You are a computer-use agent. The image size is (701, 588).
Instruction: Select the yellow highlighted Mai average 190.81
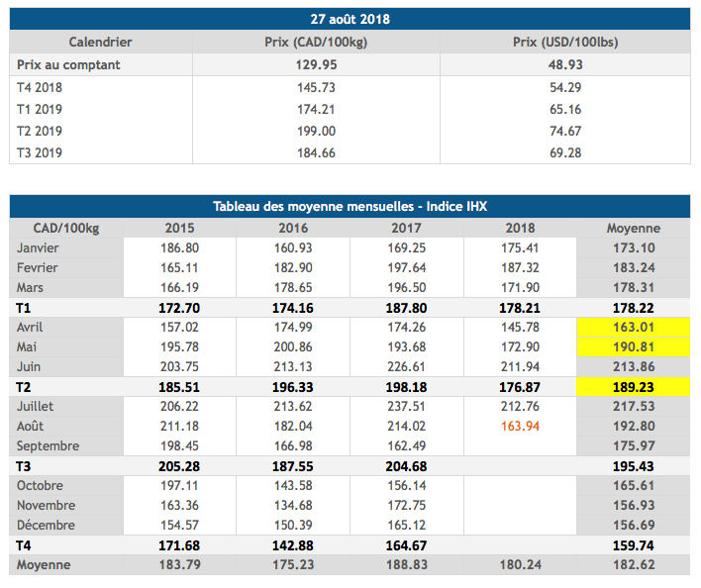click(x=633, y=346)
